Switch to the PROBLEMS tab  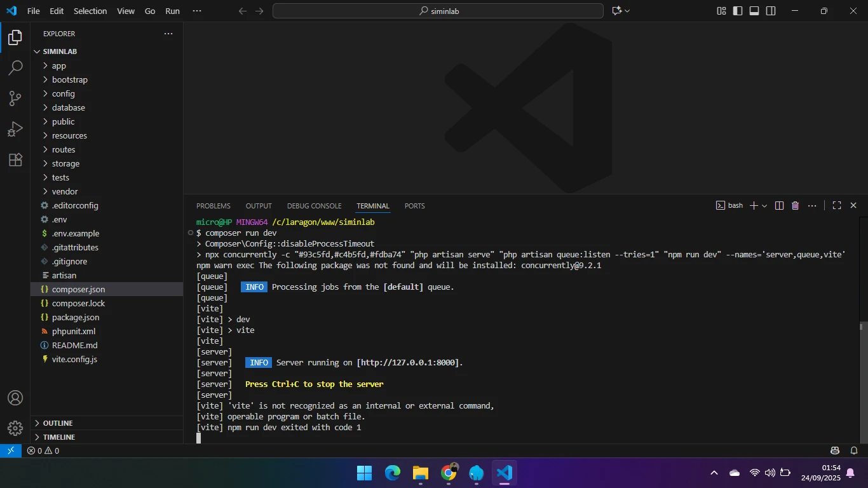coord(213,206)
